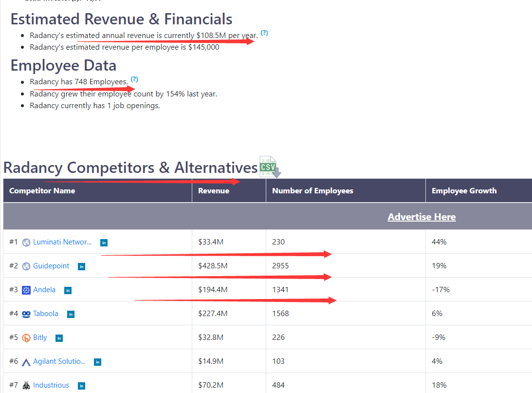Open the Andela company link
Image resolution: width=532 pixels, height=393 pixels.
pyautogui.click(x=44, y=289)
